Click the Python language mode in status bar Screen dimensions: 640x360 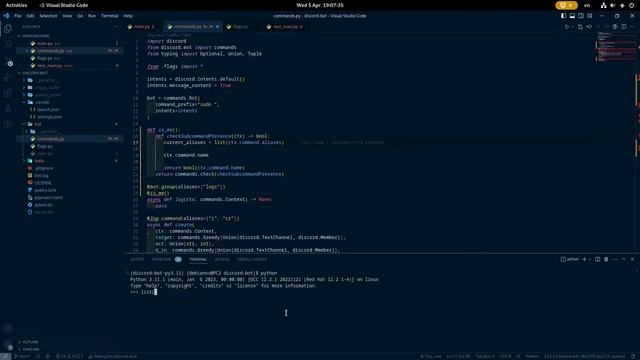(x=532, y=356)
